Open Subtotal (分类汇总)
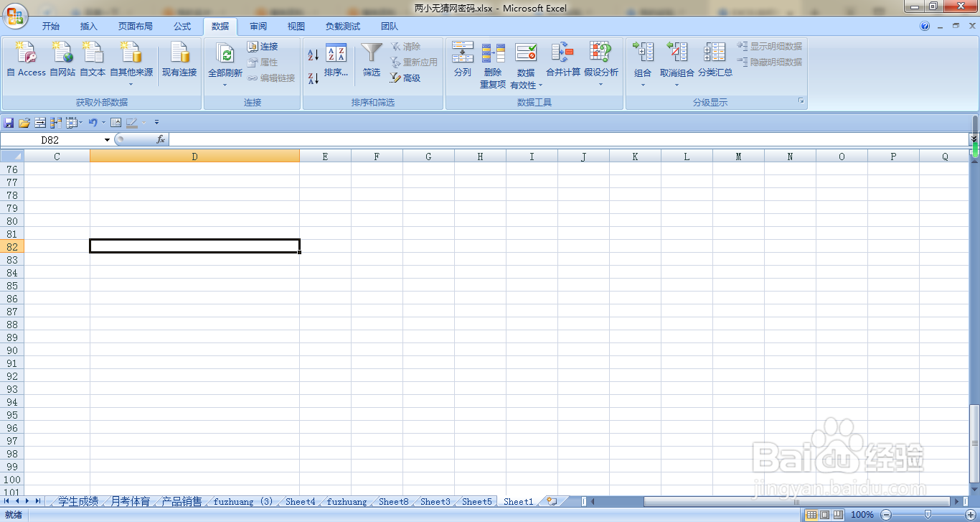The image size is (980, 522). pyautogui.click(x=715, y=59)
